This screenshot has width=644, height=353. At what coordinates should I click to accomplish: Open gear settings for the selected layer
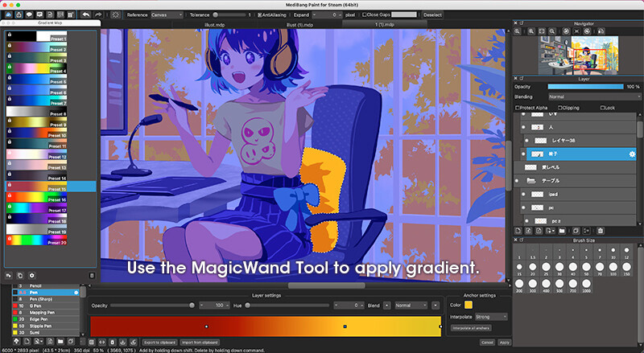click(x=632, y=154)
